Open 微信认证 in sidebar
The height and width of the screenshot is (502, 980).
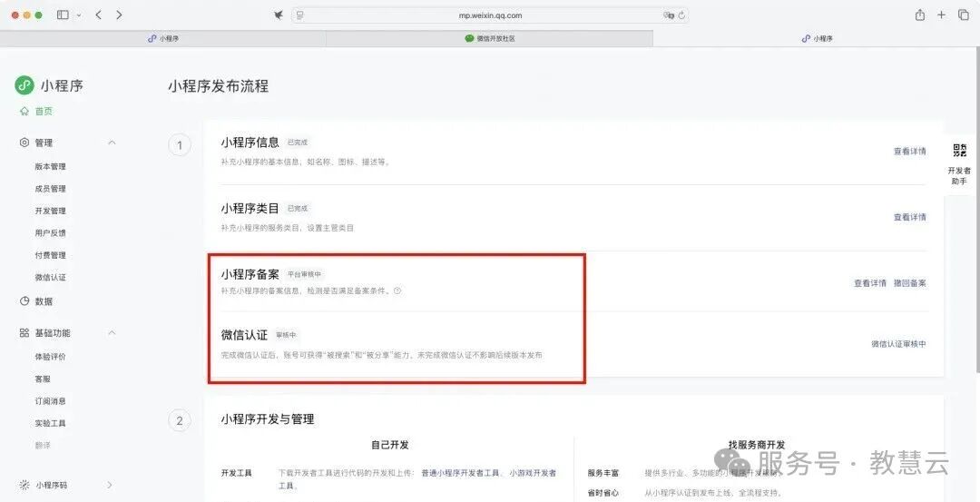point(50,278)
